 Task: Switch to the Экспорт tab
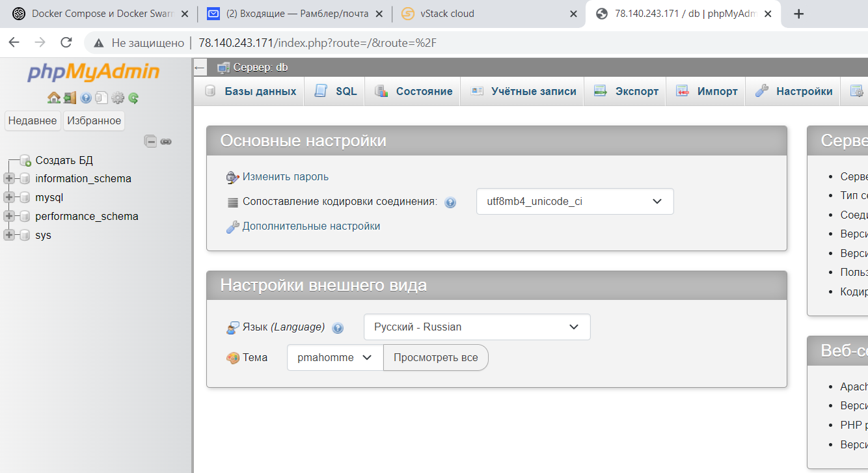[625, 91]
